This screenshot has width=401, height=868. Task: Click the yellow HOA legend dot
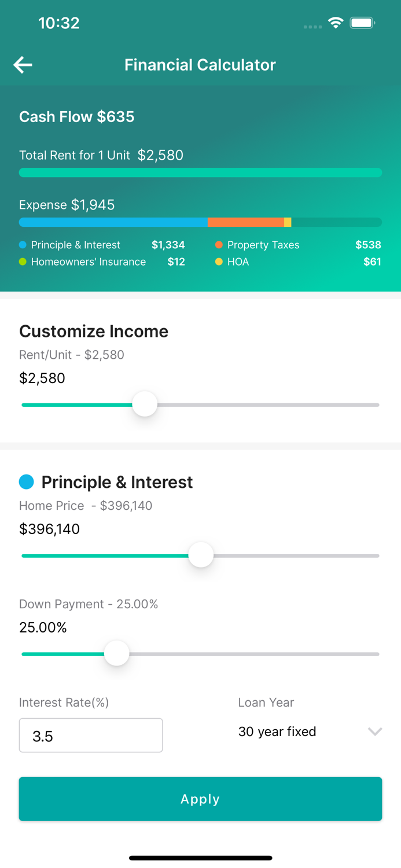tap(219, 262)
